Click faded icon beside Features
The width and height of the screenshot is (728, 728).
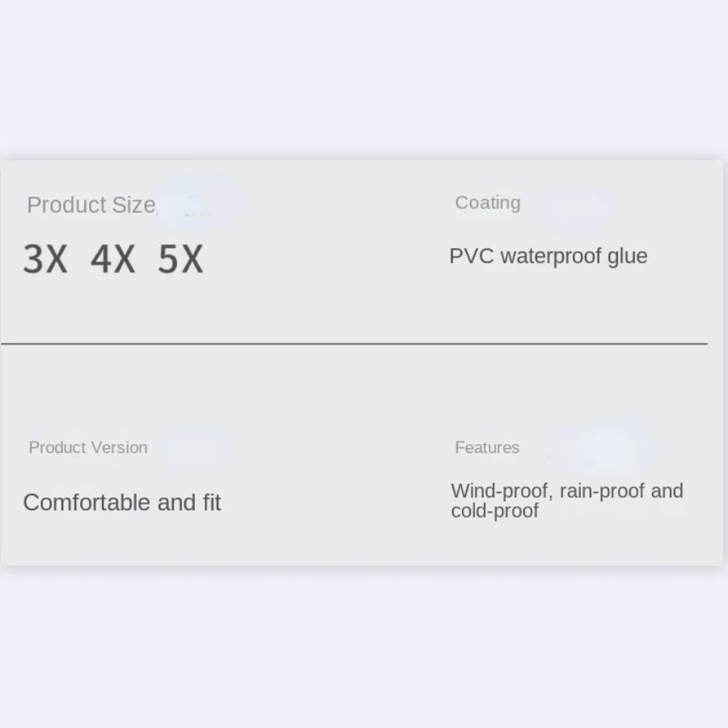point(603,447)
